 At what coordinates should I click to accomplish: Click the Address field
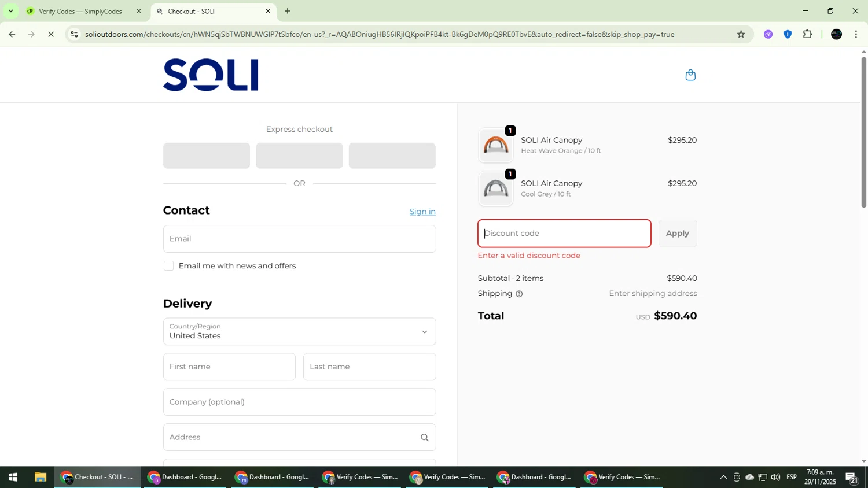click(299, 437)
